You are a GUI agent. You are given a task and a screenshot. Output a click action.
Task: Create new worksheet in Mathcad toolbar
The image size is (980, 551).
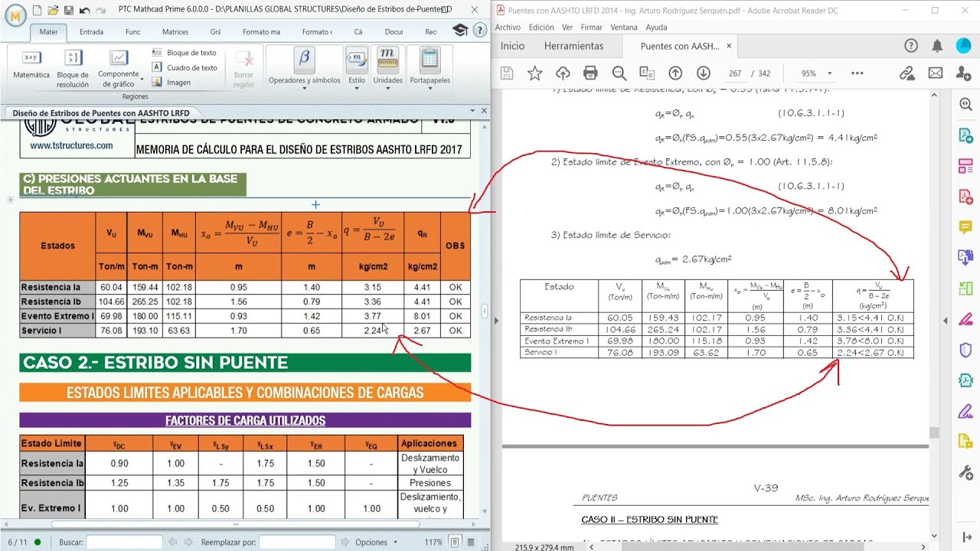(x=37, y=11)
